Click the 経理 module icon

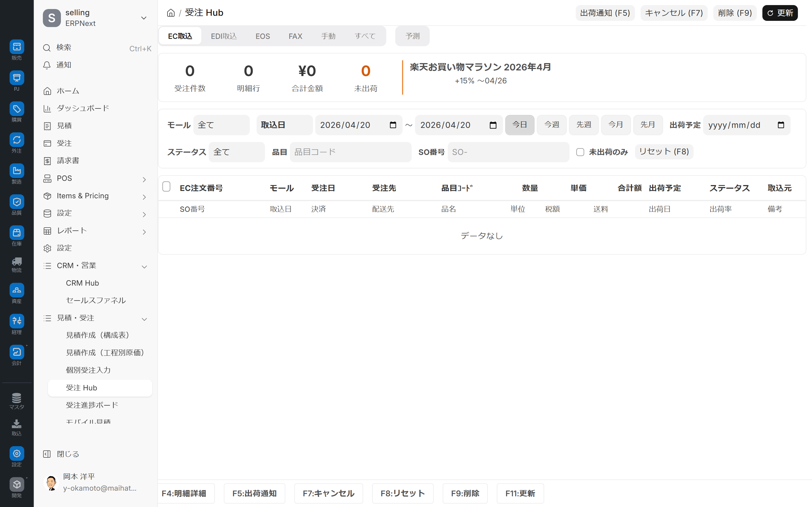click(x=16, y=321)
